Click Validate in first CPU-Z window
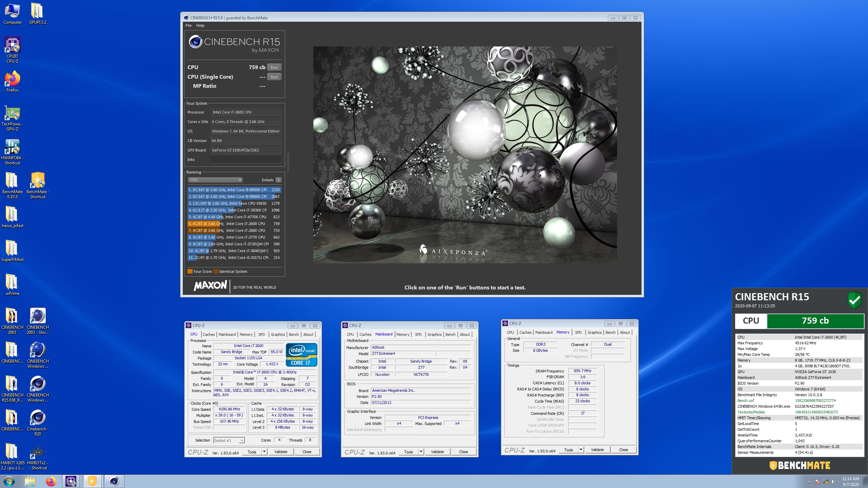This screenshot has height=488, width=868. [281, 452]
